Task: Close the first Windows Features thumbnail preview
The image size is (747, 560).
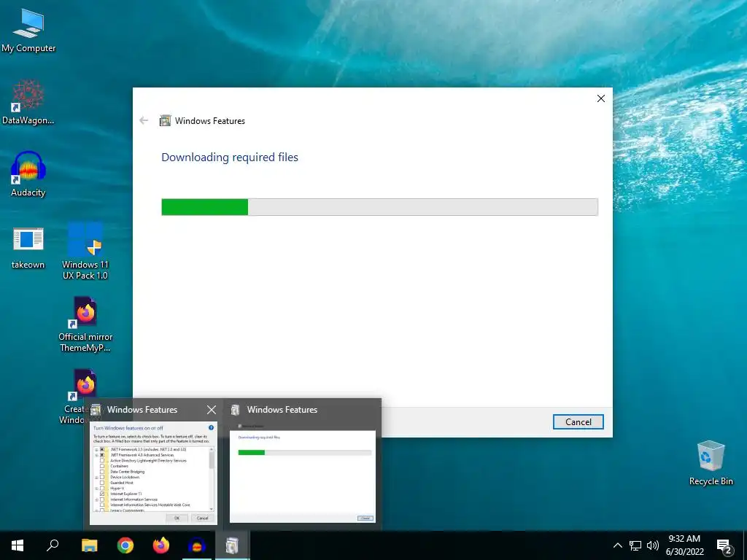Action: coord(212,410)
